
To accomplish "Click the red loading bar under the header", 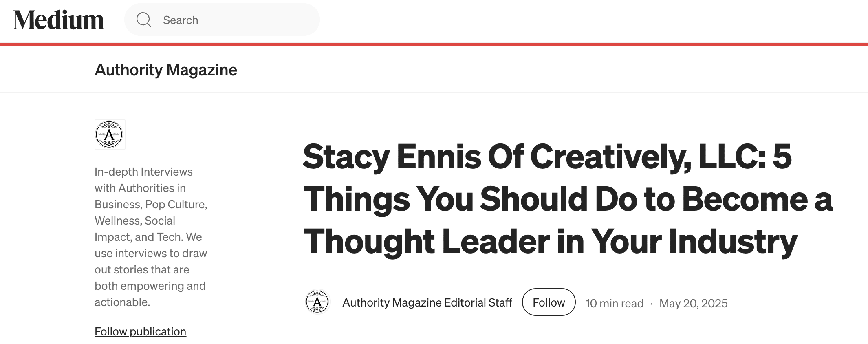I will pos(434,44).
